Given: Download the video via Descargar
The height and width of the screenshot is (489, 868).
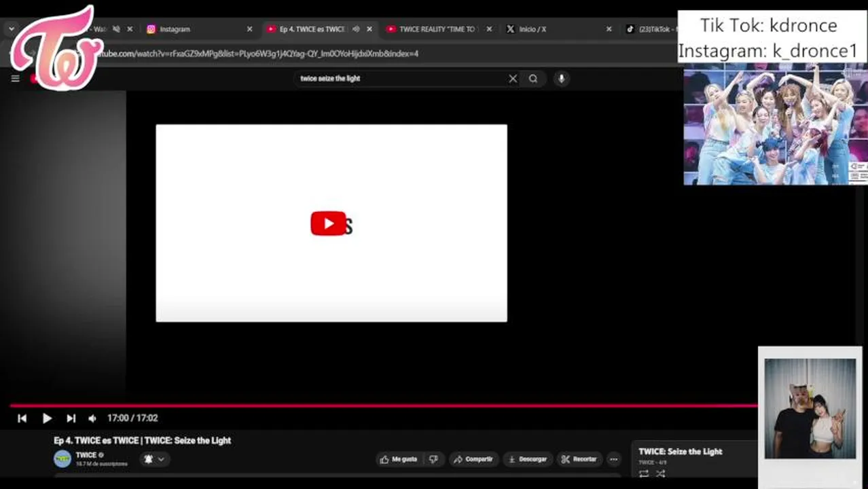Looking at the screenshot, I should click(x=528, y=459).
